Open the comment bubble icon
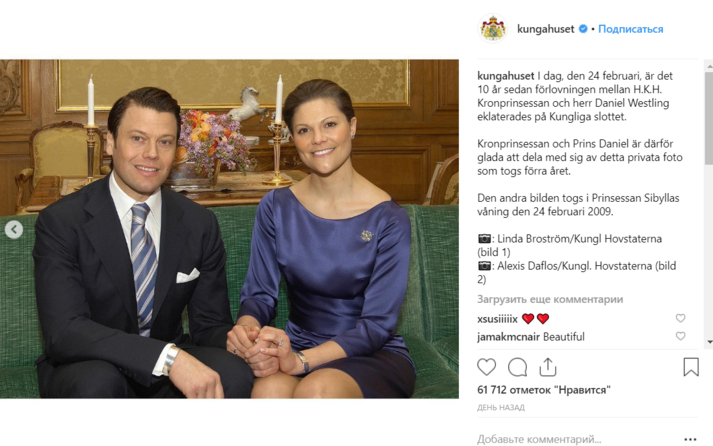 (x=517, y=367)
